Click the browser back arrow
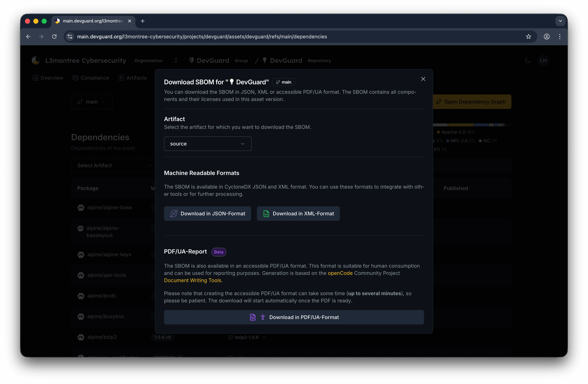 (x=28, y=37)
